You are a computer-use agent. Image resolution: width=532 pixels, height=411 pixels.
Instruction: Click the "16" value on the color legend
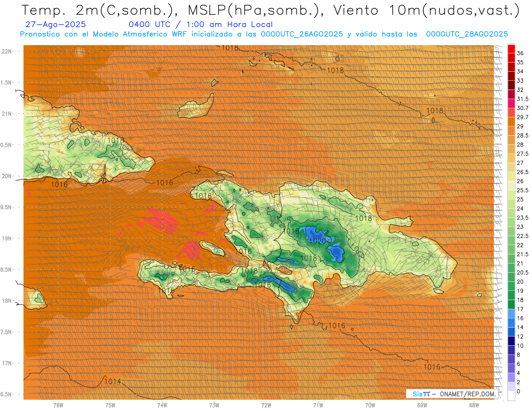(520, 318)
